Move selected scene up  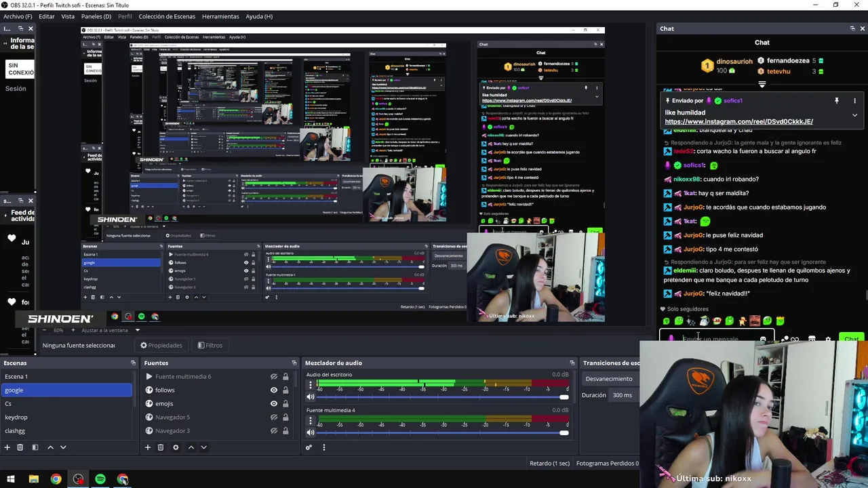click(x=50, y=447)
